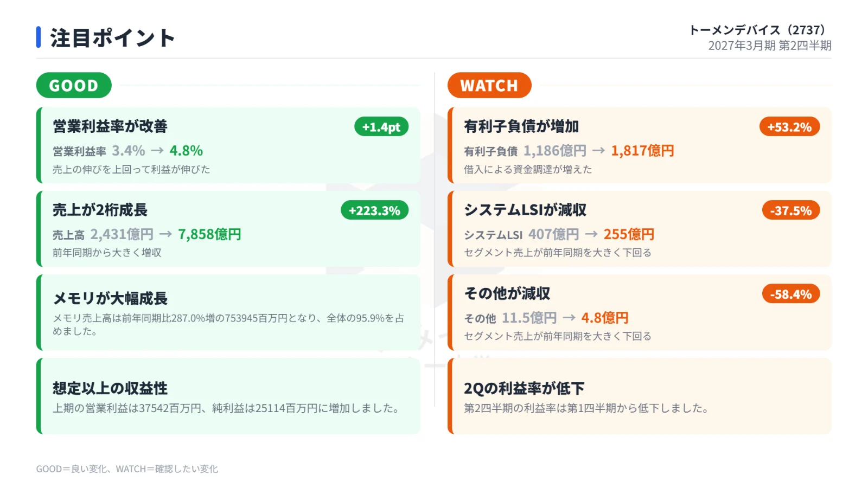The width and height of the screenshot is (868, 488).
Task: Click the prior value 2,431億円
Action: [x=122, y=234]
